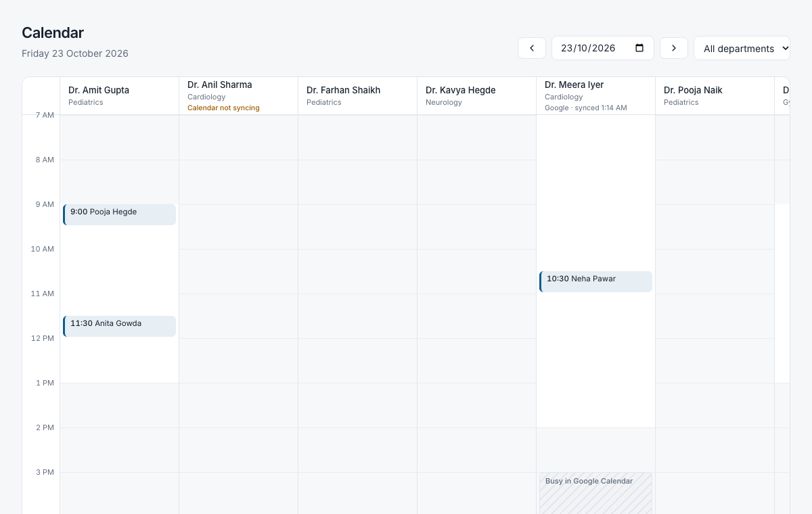Click the 10 AM time label

coord(42,249)
